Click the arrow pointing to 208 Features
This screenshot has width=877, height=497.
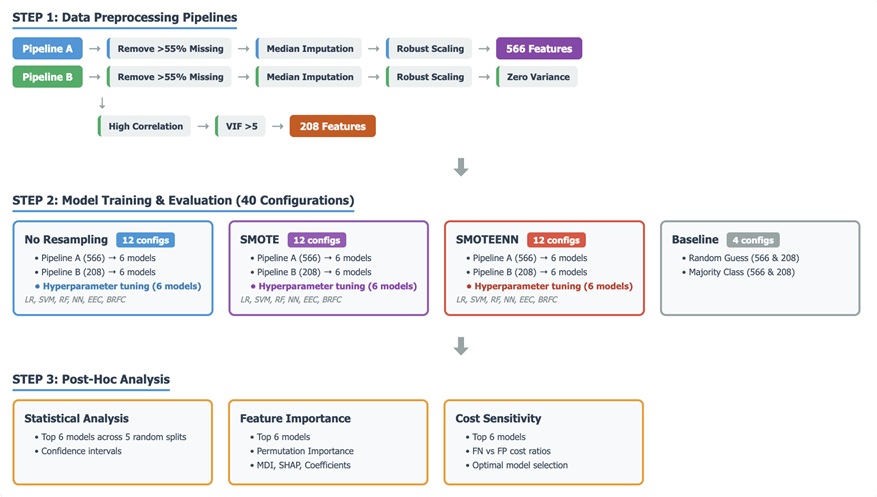(276, 127)
